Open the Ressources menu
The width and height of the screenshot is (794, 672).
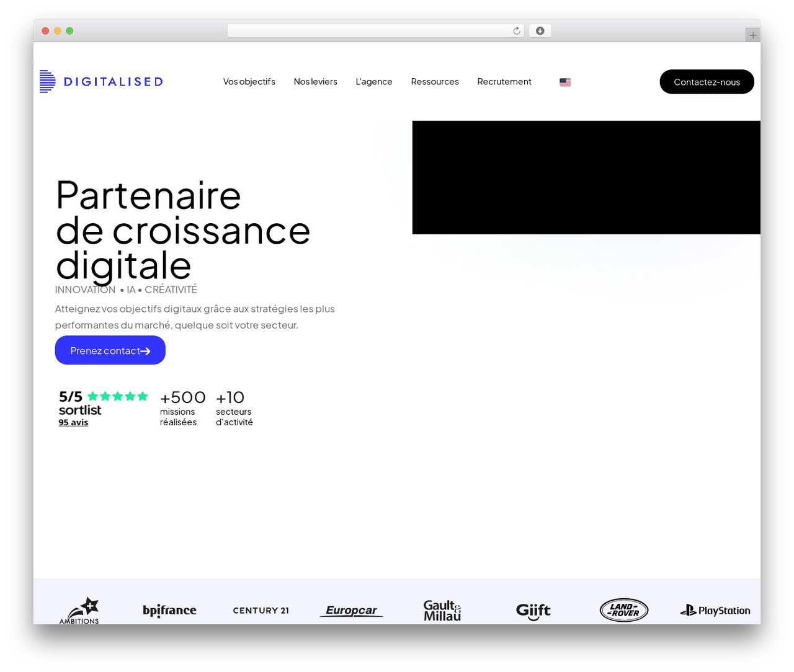[435, 82]
